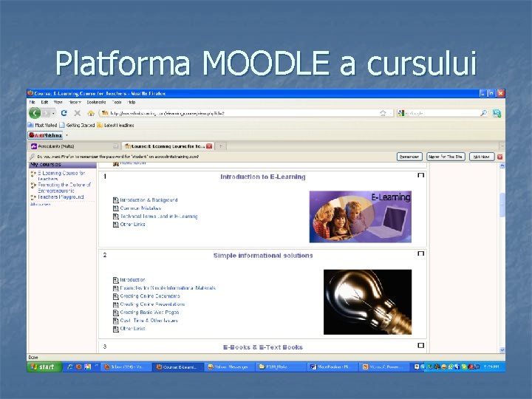This screenshot has height=399, width=532.
Task: Open the Latest Headlines feed bookmark
Action: click(x=115, y=125)
